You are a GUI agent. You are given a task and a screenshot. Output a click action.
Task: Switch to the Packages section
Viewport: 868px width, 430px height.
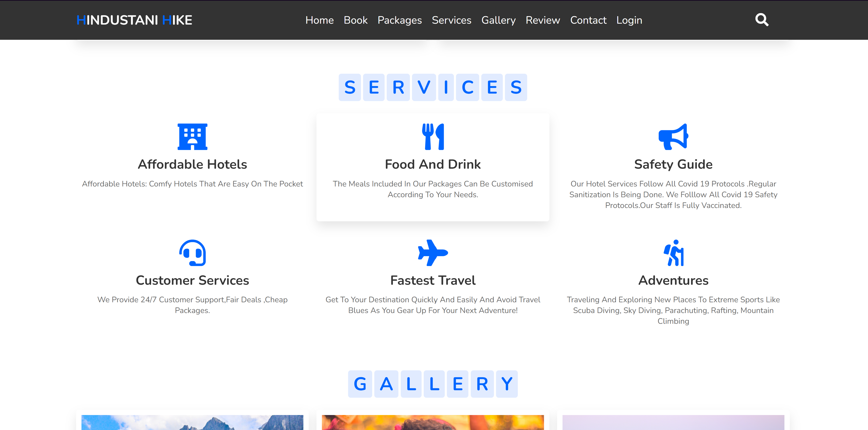400,20
